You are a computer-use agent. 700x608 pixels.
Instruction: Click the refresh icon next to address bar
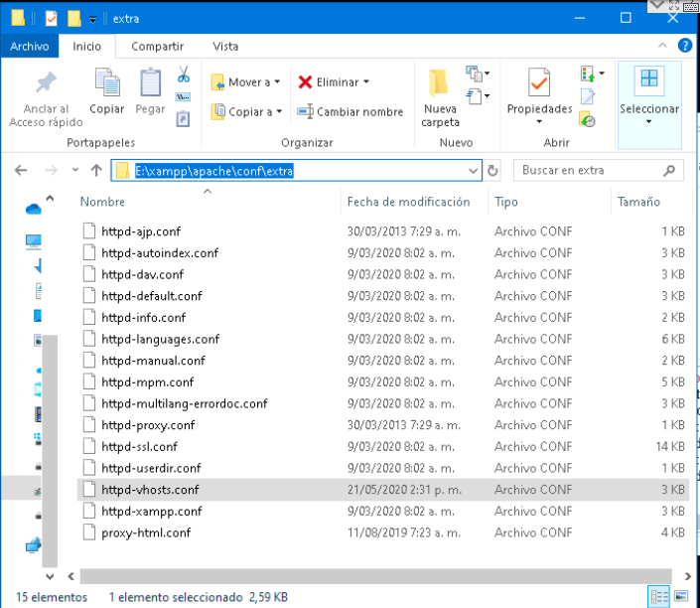click(x=492, y=170)
